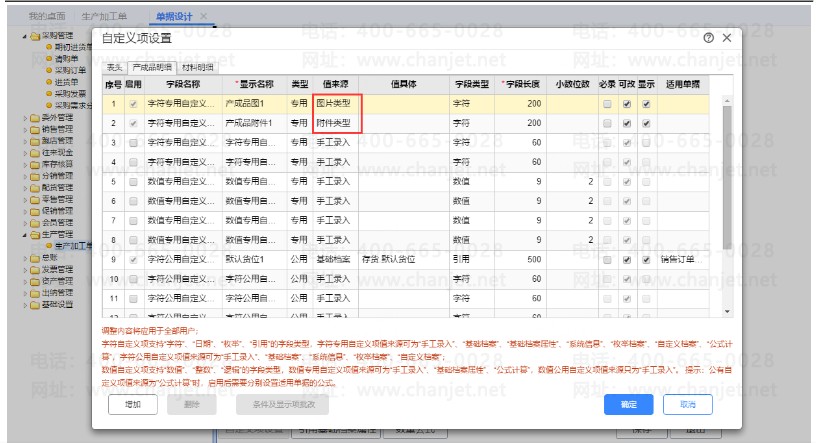Uncheck the 可改 checkbox in row 1
Viewport: 816px width, 443px height.
tap(626, 104)
